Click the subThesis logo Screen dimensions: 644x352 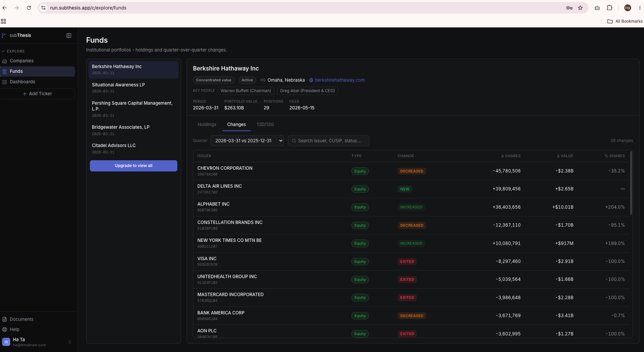17,35
